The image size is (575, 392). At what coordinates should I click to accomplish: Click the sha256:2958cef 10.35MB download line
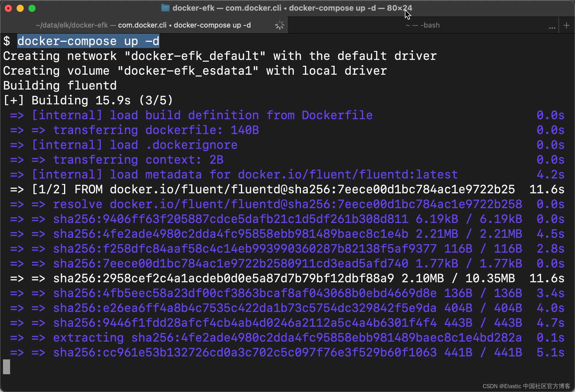coord(262,278)
